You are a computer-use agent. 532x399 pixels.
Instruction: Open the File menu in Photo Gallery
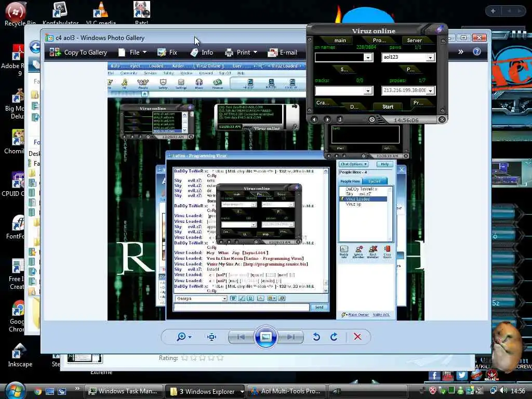click(x=132, y=52)
